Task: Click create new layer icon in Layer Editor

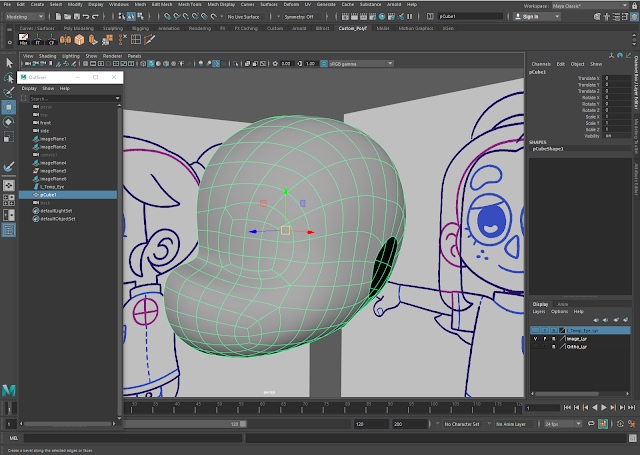Action: click(616, 320)
